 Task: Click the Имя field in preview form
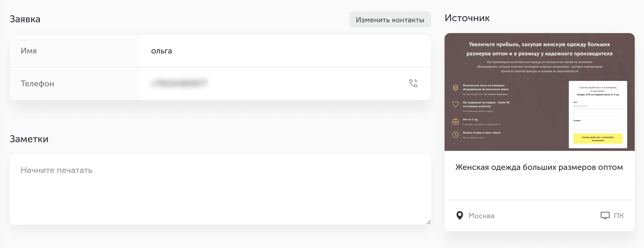click(598, 112)
